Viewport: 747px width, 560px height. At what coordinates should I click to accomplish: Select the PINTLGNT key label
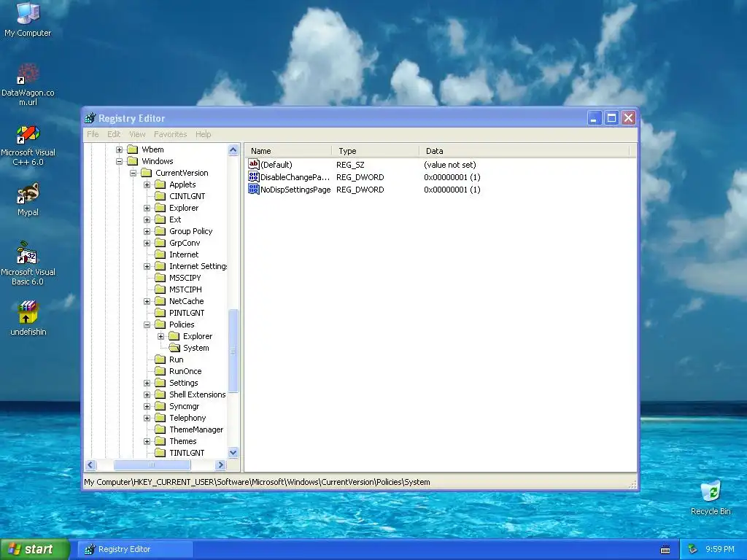[187, 313]
